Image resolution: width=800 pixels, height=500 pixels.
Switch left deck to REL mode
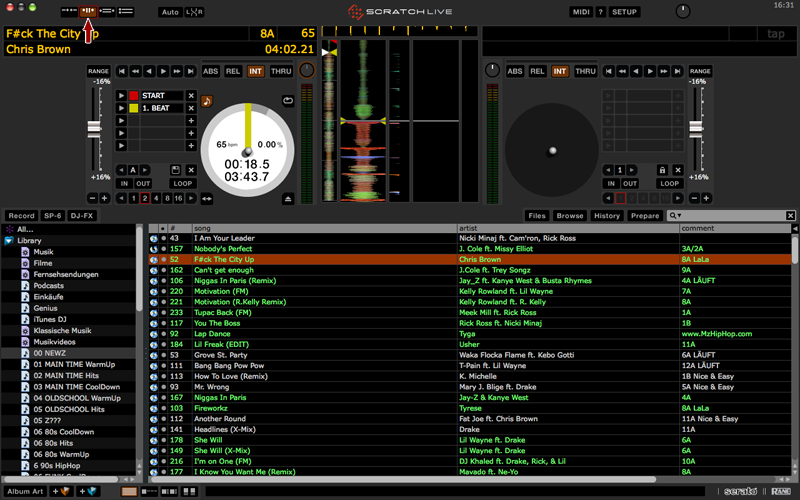pyautogui.click(x=233, y=72)
